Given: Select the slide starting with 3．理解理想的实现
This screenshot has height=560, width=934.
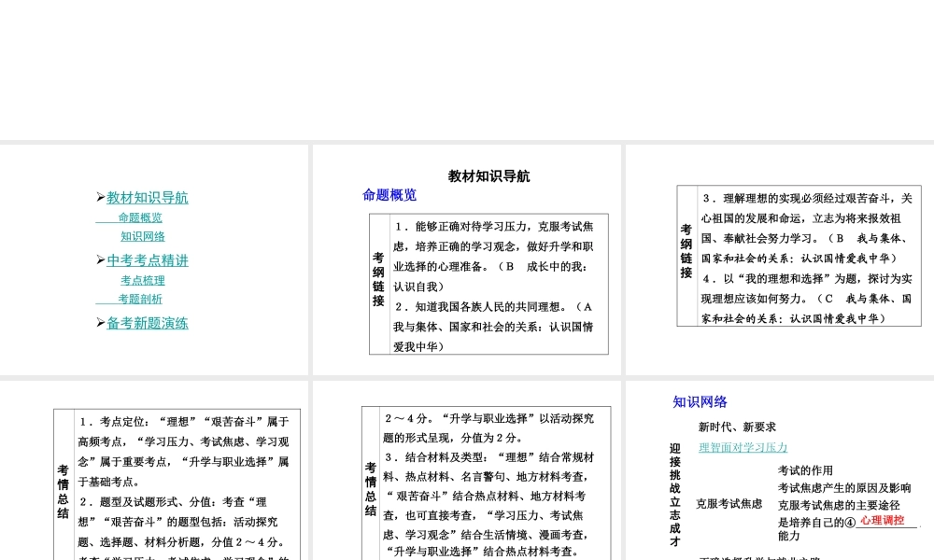Looking at the screenshot, I should [780, 259].
